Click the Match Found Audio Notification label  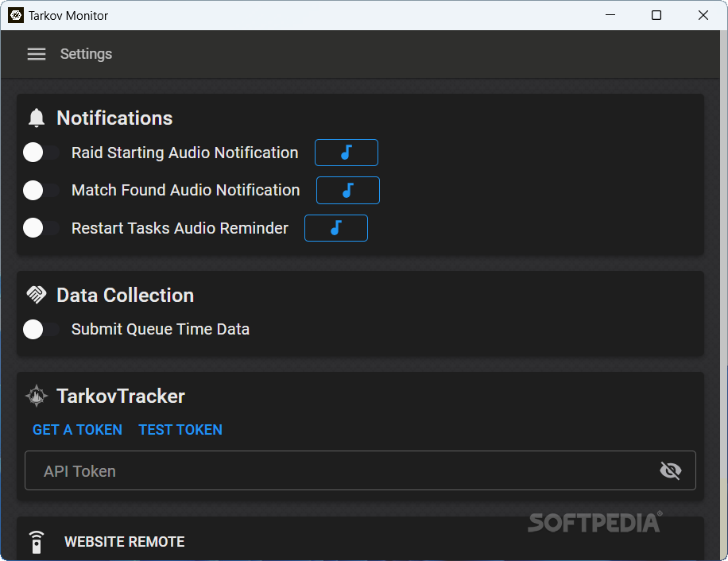[186, 190]
